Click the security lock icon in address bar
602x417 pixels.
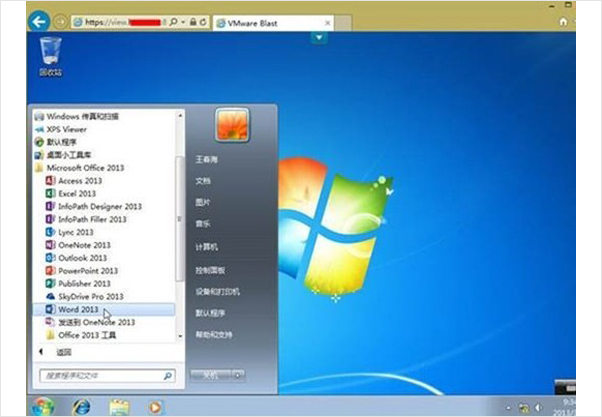[x=193, y=22]
